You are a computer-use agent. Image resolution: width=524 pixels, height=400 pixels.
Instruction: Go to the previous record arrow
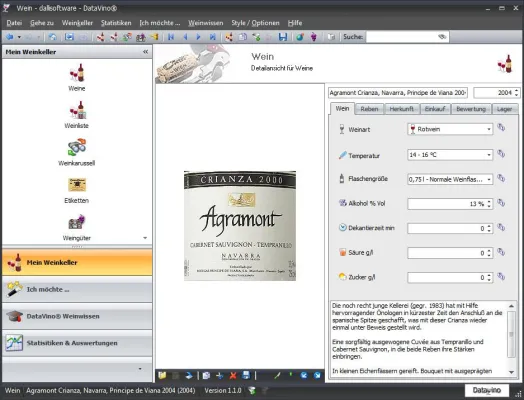pos(185,37)
